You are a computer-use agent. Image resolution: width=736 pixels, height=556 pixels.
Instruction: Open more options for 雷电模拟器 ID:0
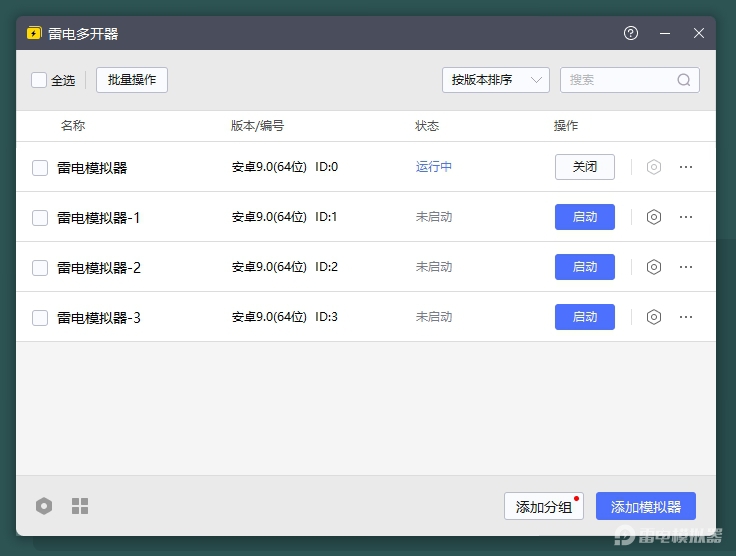686,167
